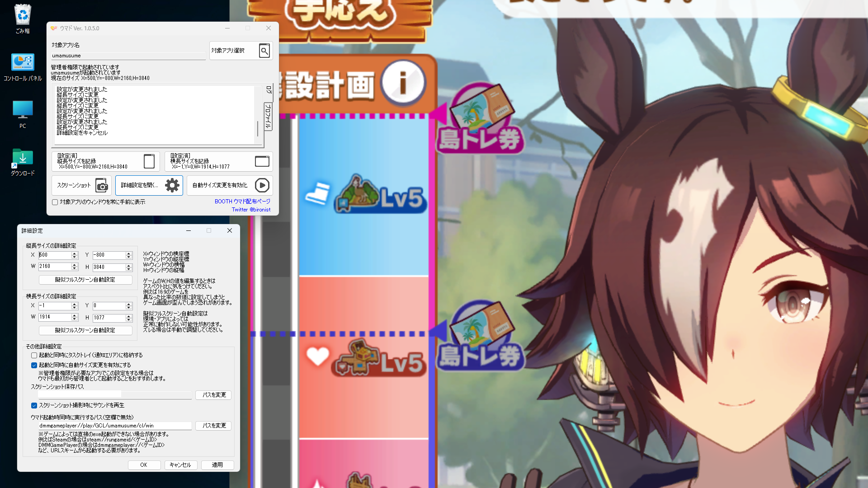
Task: Click status text 現在のサイズ X=500,Y=-800
Action: pos(100,78)
